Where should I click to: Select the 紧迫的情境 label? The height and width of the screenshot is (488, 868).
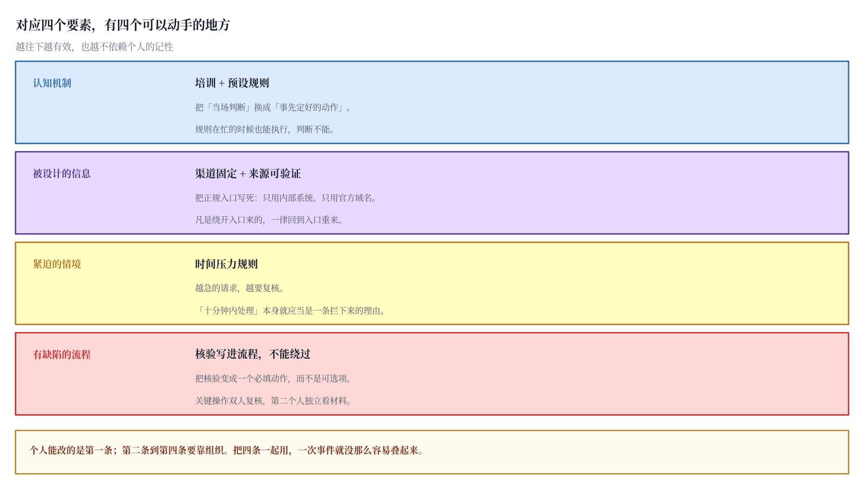pyautogui.click(x=57, y=264)
